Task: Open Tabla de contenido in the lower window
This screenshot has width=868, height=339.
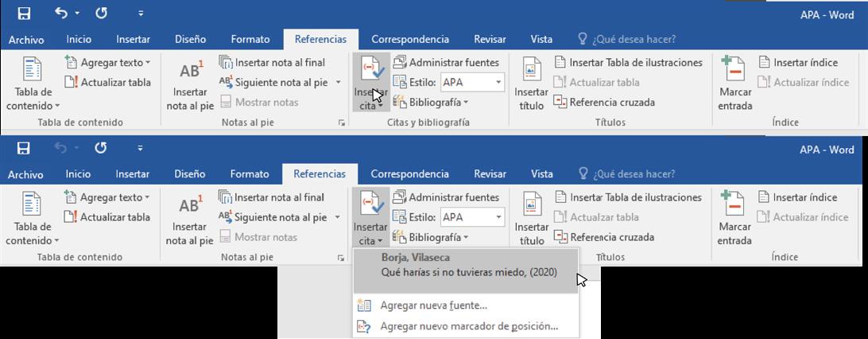Action: point(33,218)
